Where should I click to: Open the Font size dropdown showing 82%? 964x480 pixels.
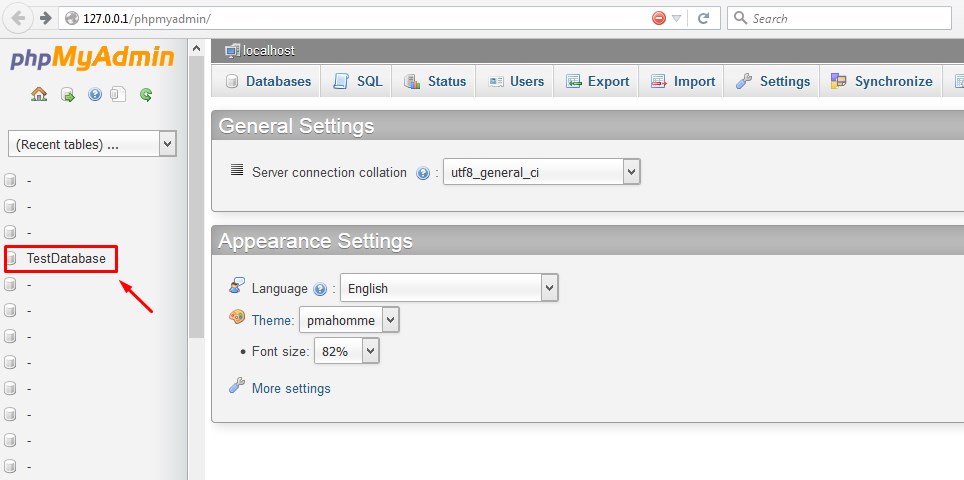[x=347, y=351]
